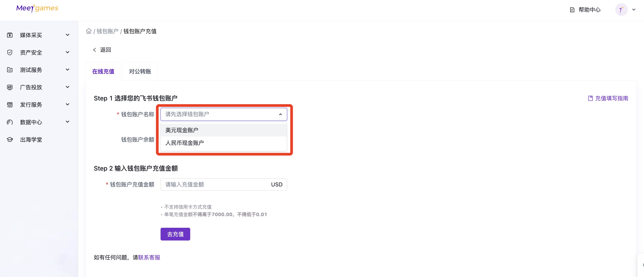Image resolution: width=644 pixels, height=277 pixels.
Task: Go to 钱包账户 breadcrumb
Action: pos(107,31)
